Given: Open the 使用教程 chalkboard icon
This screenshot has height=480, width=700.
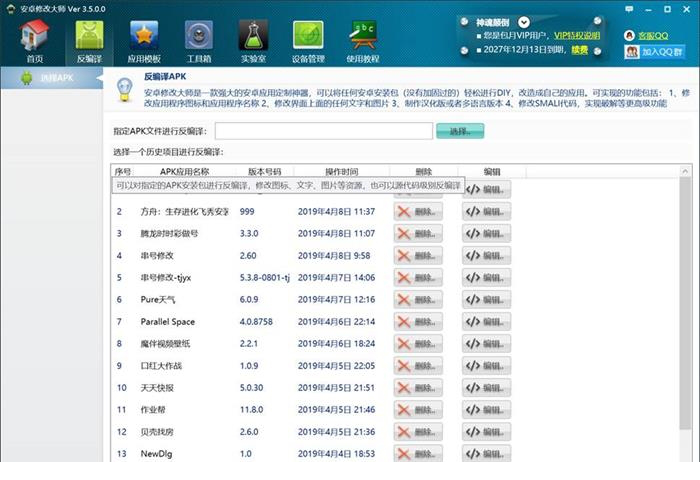Looking at the screenshot, I should [363, 42].
